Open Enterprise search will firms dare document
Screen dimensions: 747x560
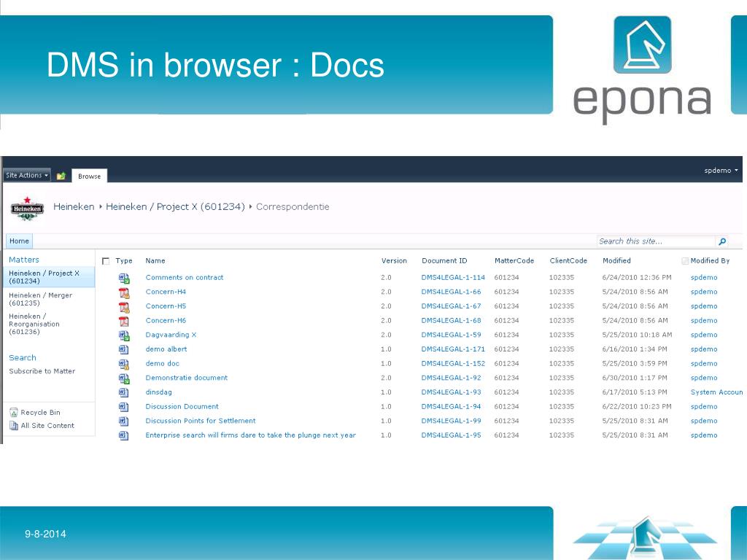(251, 435)
